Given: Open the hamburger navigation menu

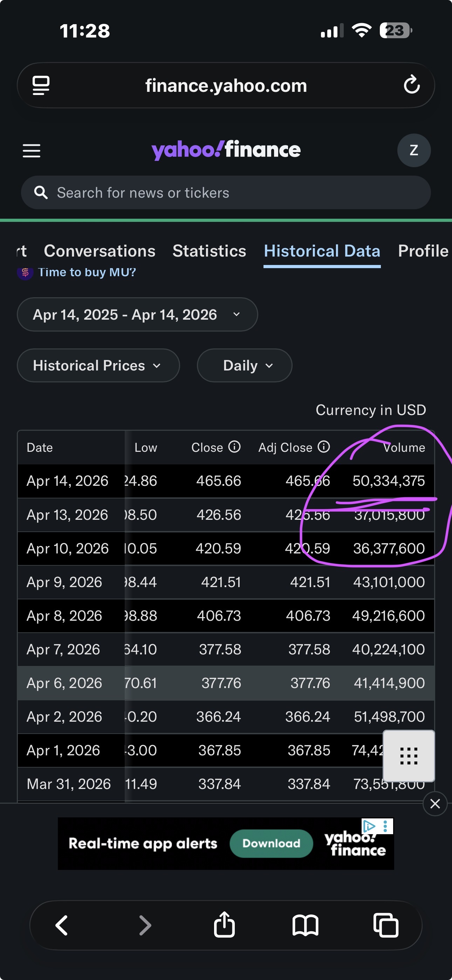Looking at the screenshot, I should click(32, 151).
